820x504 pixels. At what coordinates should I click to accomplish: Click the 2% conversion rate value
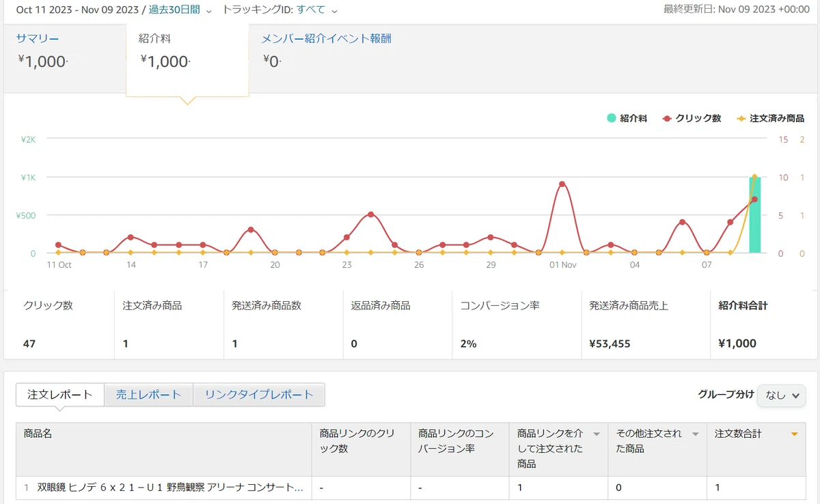pos(469,344)
